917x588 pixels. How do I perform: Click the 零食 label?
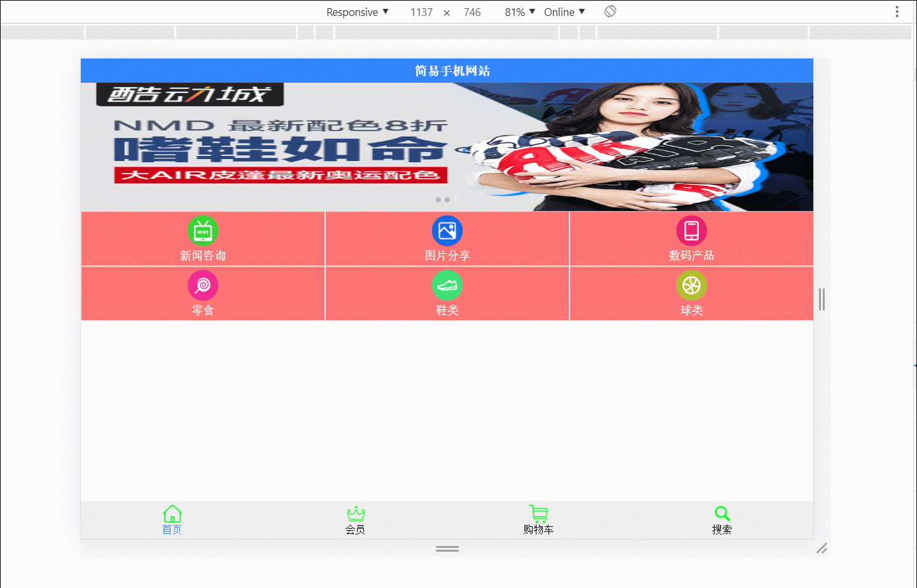[x=203, y=311]
